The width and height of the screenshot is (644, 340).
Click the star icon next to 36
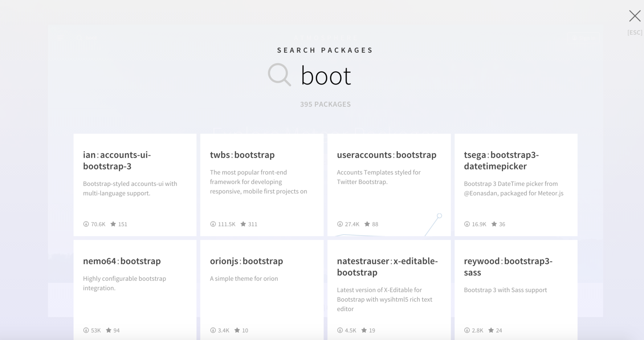tap(494, 224)
